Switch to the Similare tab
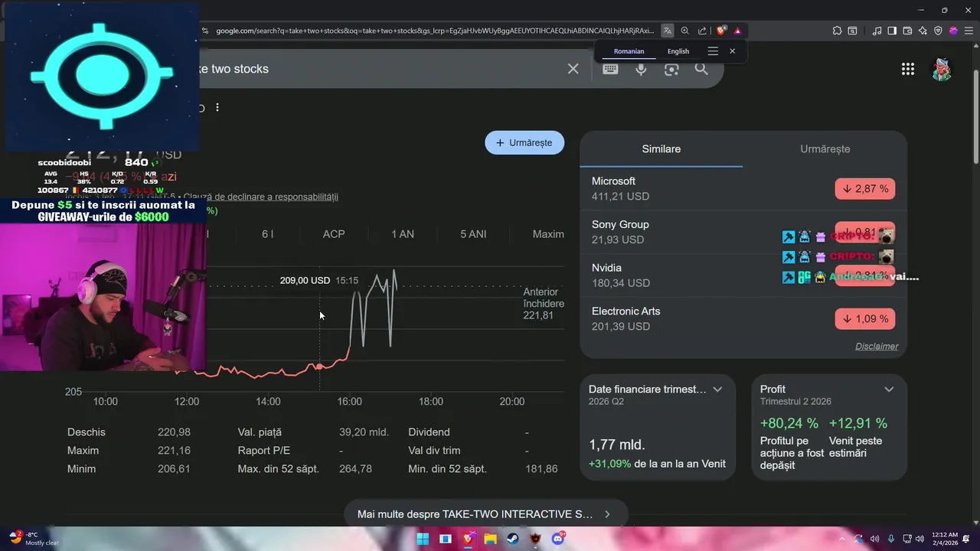This screenshot has height=551, width=980. click(x=661, y=149)
